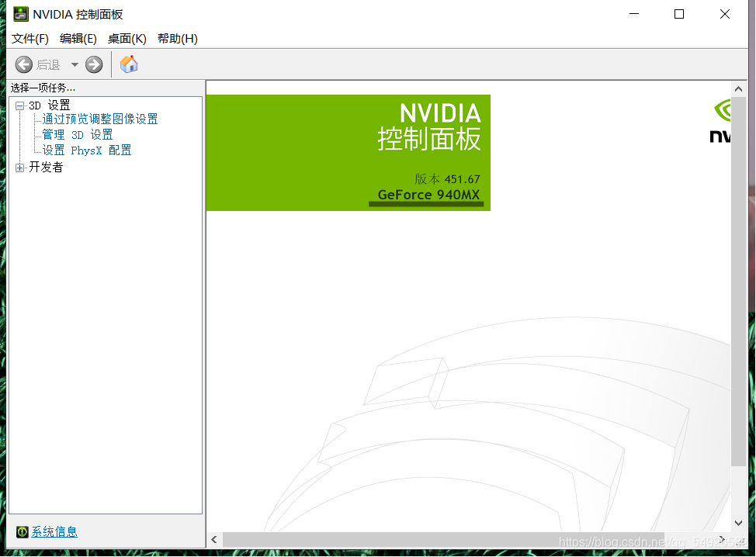756x557 pixels.
Task: Click the GeForce 940MX text
Action: pos(428,195)
